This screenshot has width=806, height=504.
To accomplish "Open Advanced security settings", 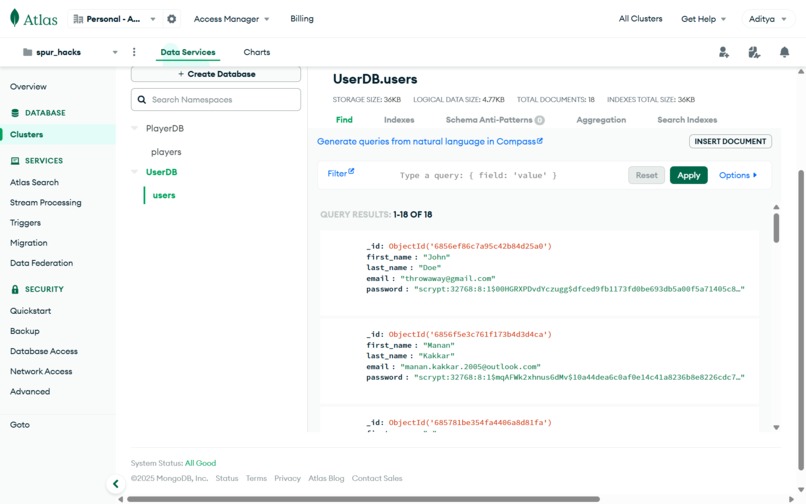I will tap(30, 391).
